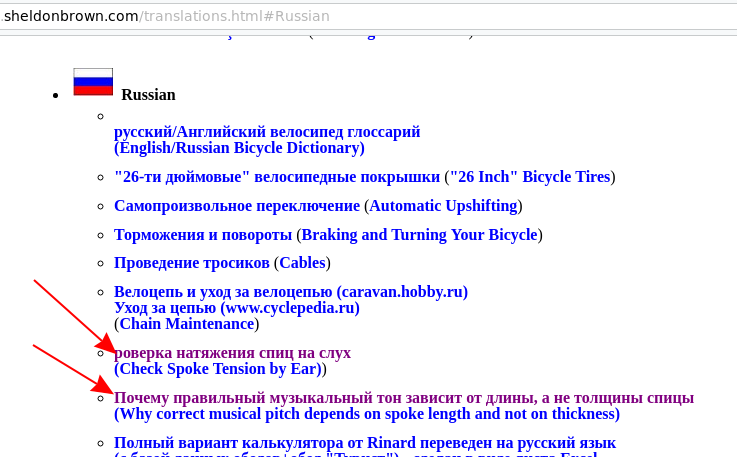This screenshot has width=737, height=457.
Task: Visit Braking and Turning Your Bicycle
Action: 419,235
